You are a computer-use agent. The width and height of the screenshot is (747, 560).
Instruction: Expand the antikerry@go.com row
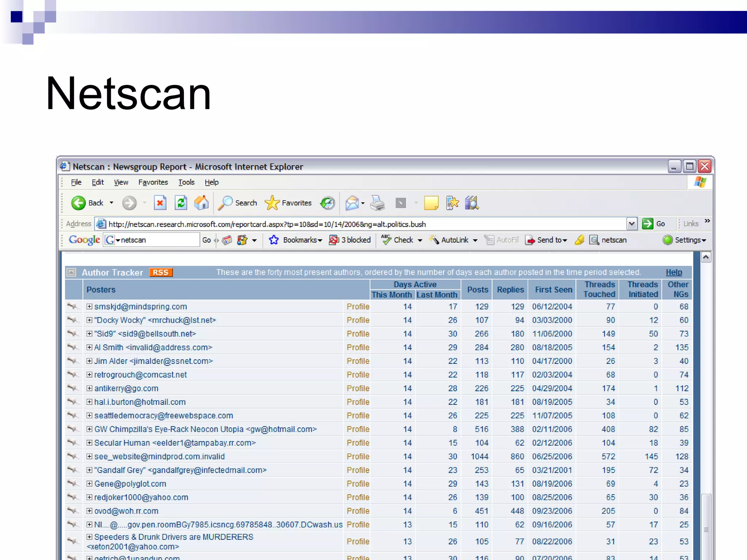89,388
